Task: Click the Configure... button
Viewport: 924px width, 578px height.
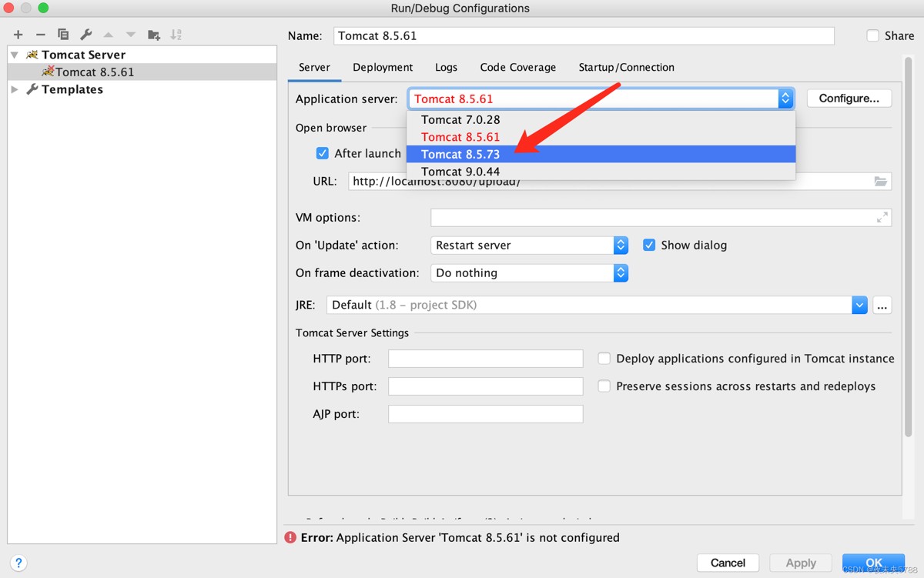Action: [x=849, y=99]
